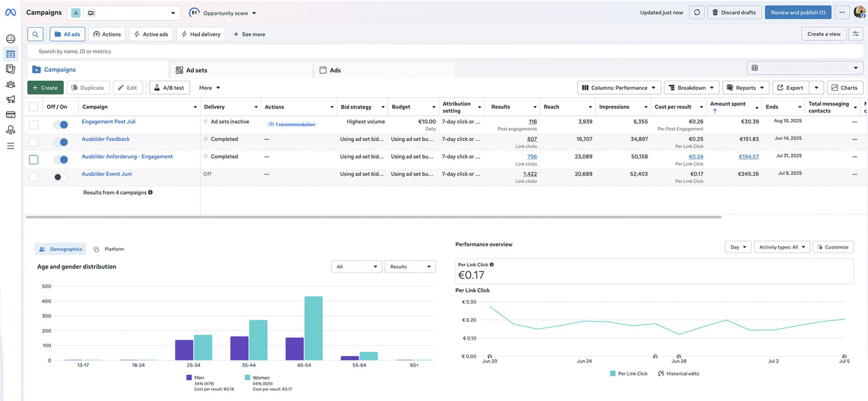Screen dimensions: 868x401
Task: Click the refresh data icon
Action: point(697,13)
